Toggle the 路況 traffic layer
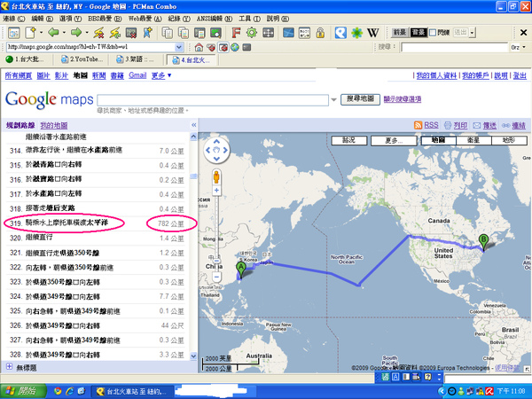The width and height of the screenshot is (532, 399). pos(349,140)
